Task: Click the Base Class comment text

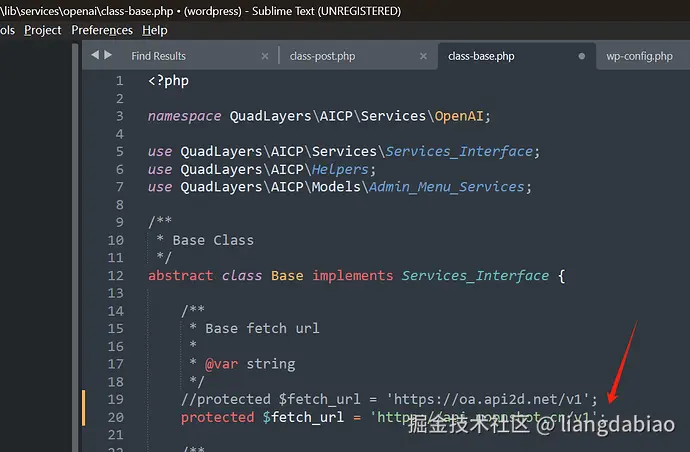Action: (213, 240)
